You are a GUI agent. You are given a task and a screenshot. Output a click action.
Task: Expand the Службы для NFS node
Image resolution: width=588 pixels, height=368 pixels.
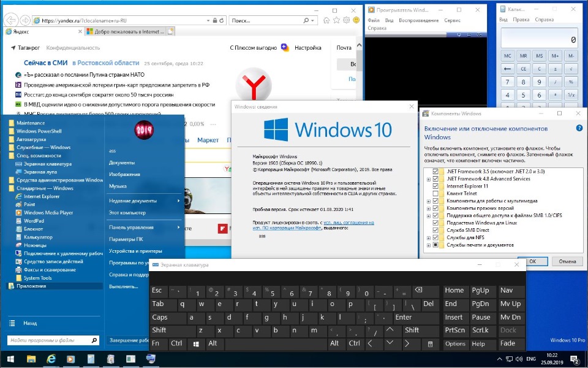coord(428,238)
